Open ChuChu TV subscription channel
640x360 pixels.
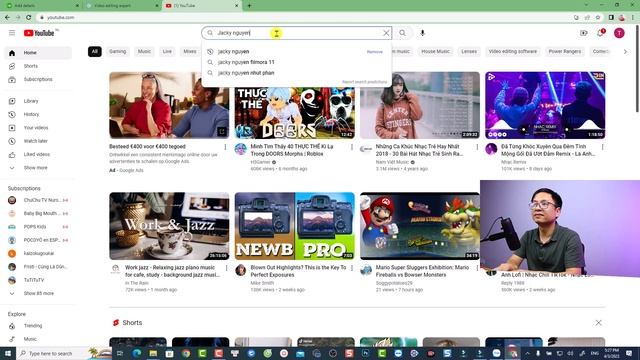pos(38,200)
